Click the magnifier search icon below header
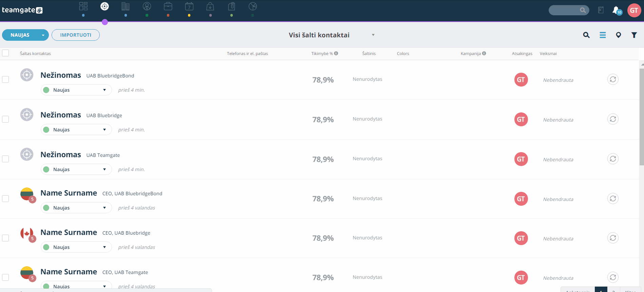Viewport: 644px width, 292px height. pos(586,35)
